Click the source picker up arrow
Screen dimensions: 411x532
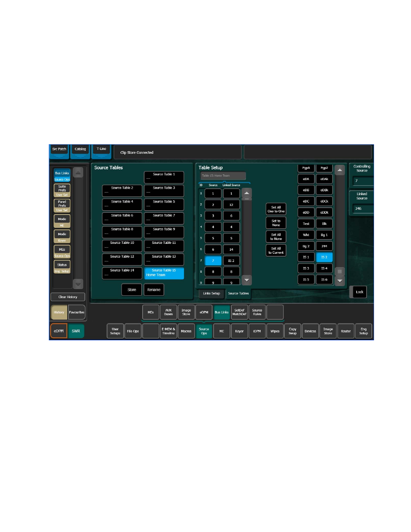pos(340,170)
